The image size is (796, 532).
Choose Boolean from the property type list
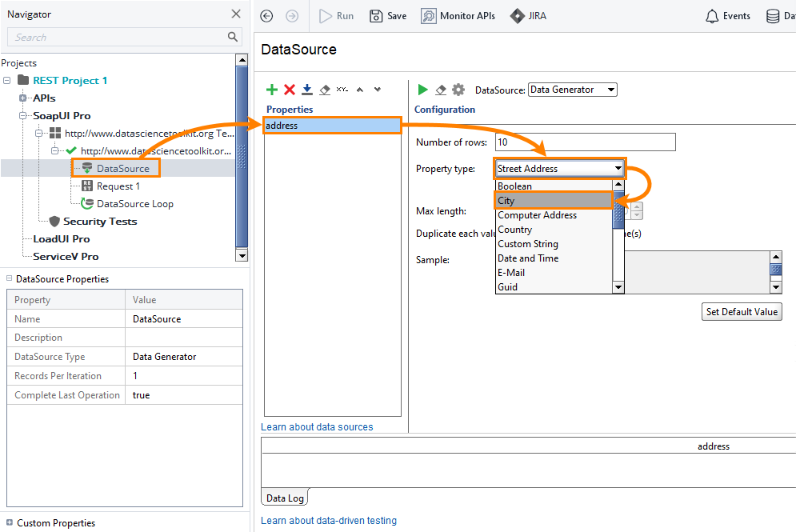pos(554,186)
